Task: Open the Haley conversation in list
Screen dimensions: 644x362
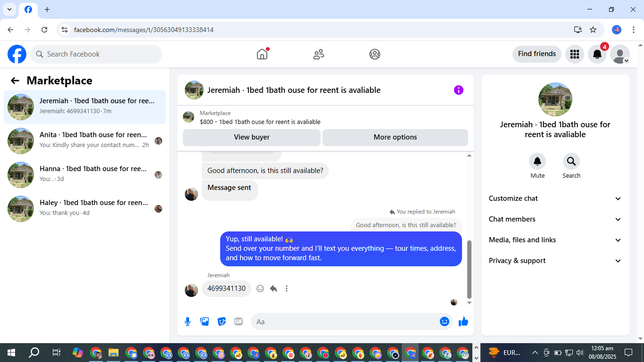Action: [85, 209]
